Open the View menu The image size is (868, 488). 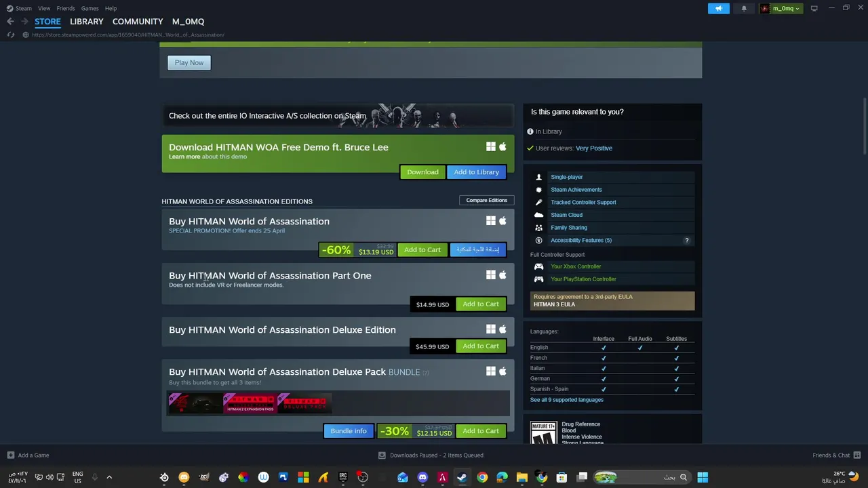(x=44, y=8)
